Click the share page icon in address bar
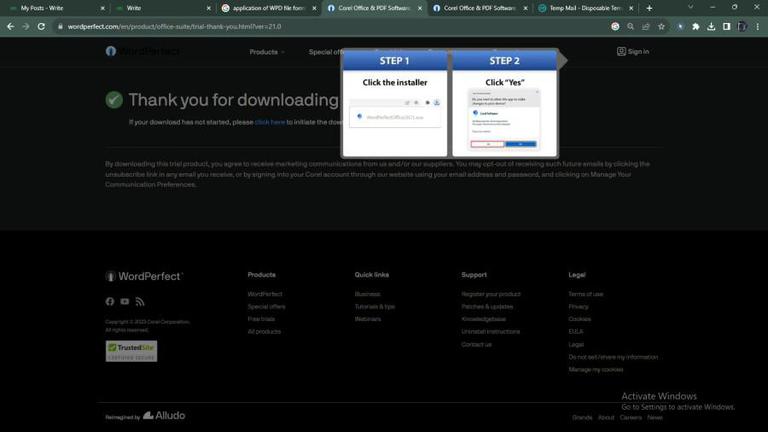 pos(646,26)
